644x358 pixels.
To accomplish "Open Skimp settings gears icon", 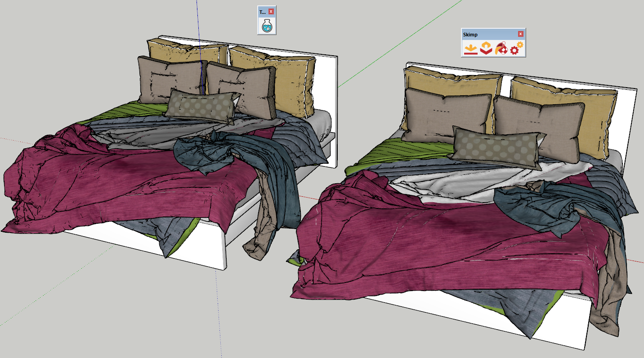I will 516,48.
